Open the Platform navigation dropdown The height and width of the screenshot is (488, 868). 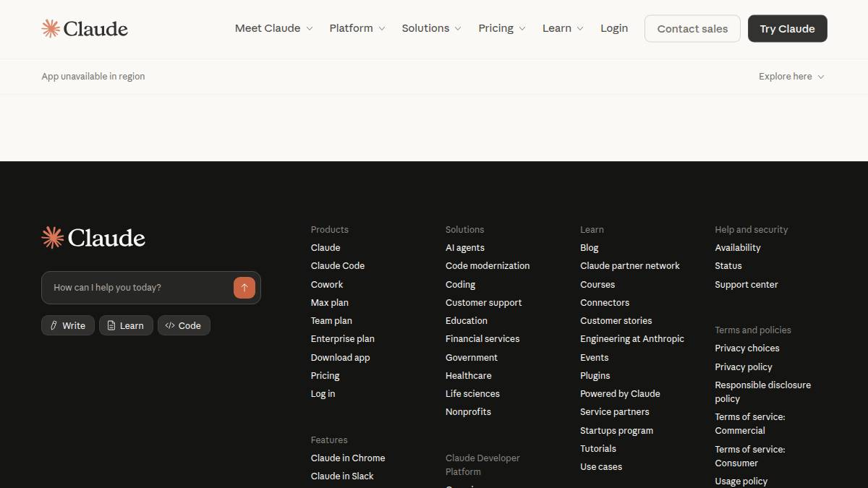tap(357, 28)
